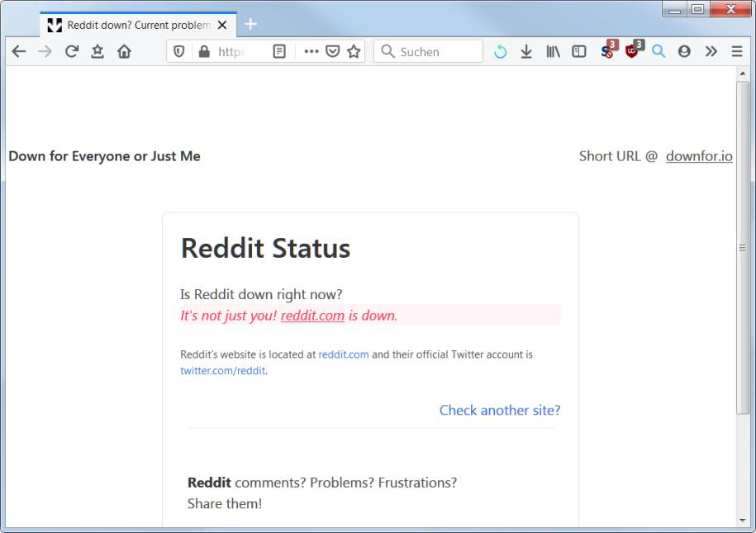Click the scrollbar down arrow
756x533 pixels.
pyautogui.click(x=743, y=521)
